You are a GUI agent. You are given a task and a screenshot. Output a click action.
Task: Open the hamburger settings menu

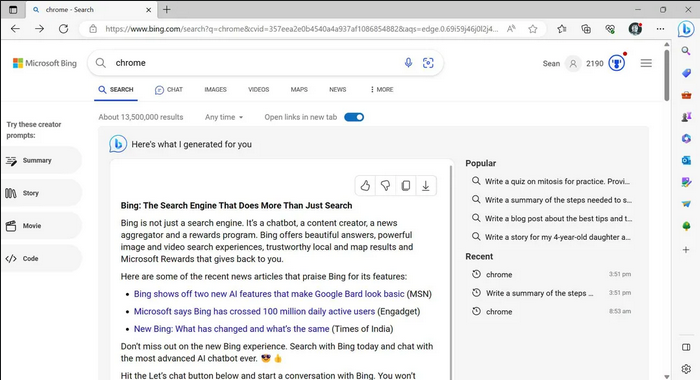pos(646,63)
